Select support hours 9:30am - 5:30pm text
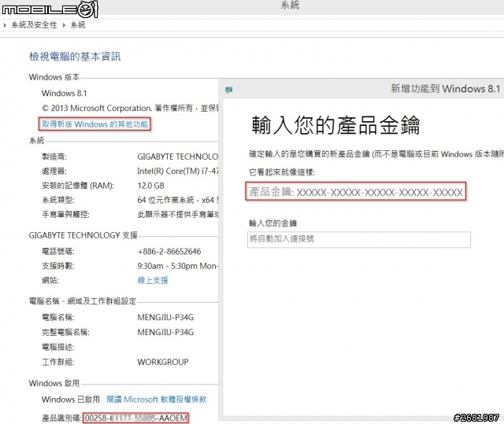Image resolution: width=504 pixels, height=424 pixels. (177, 266)
